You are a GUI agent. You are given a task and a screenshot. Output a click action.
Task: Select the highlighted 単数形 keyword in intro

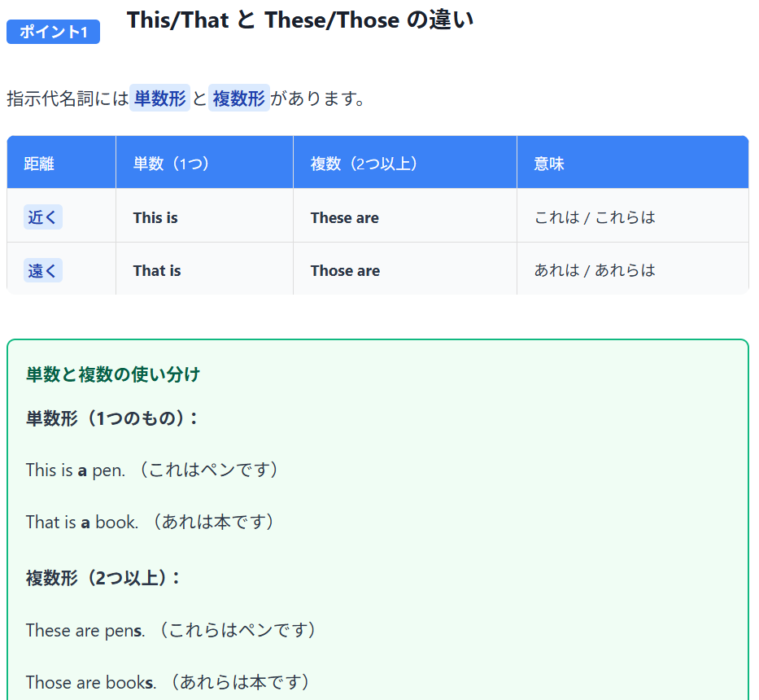click(159, 98)
